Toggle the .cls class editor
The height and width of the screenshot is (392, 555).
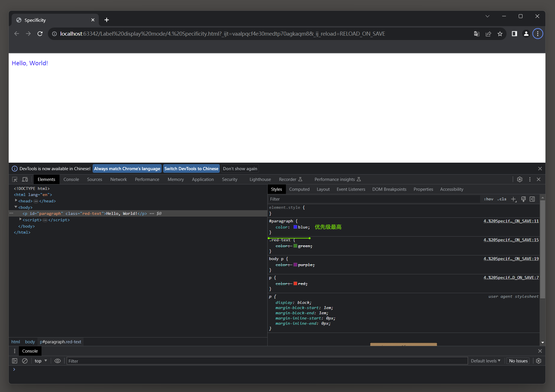502,199
